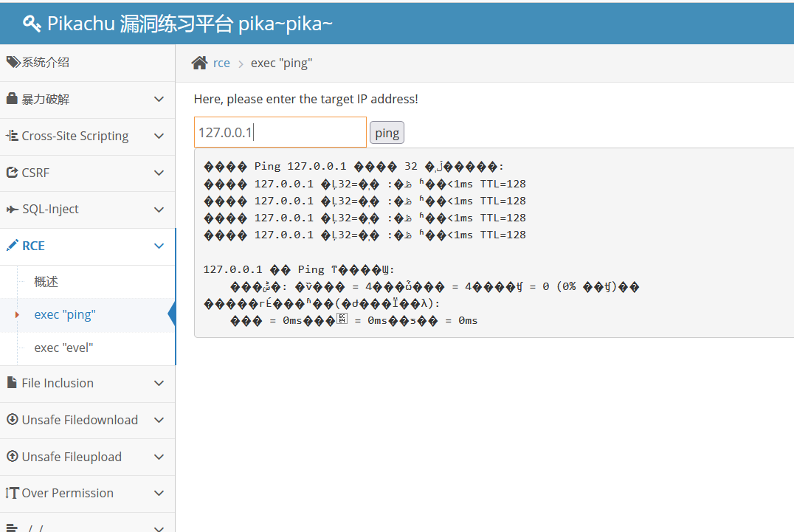This screenshot has height=532, width=794.
Task: Open the exec "evel" submenu item
Action: coord(88,348)
